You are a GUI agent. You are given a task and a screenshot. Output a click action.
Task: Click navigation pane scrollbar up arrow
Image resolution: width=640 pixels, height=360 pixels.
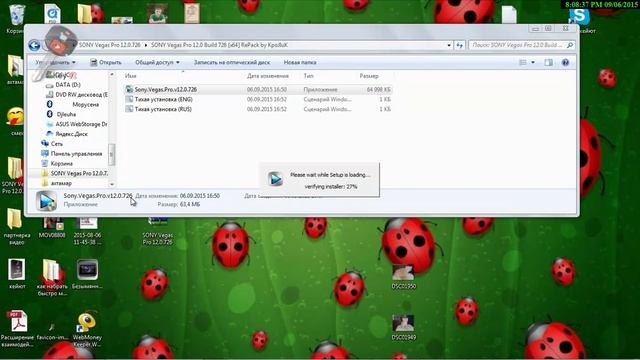point(111,75)
